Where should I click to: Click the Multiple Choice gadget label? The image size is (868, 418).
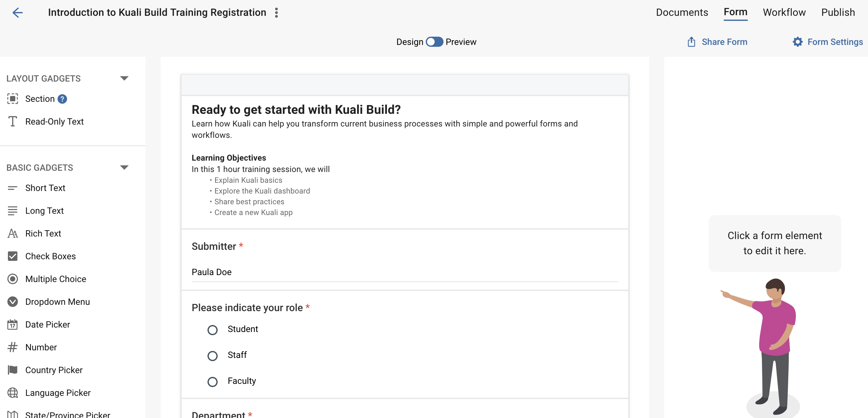(56, 279)
